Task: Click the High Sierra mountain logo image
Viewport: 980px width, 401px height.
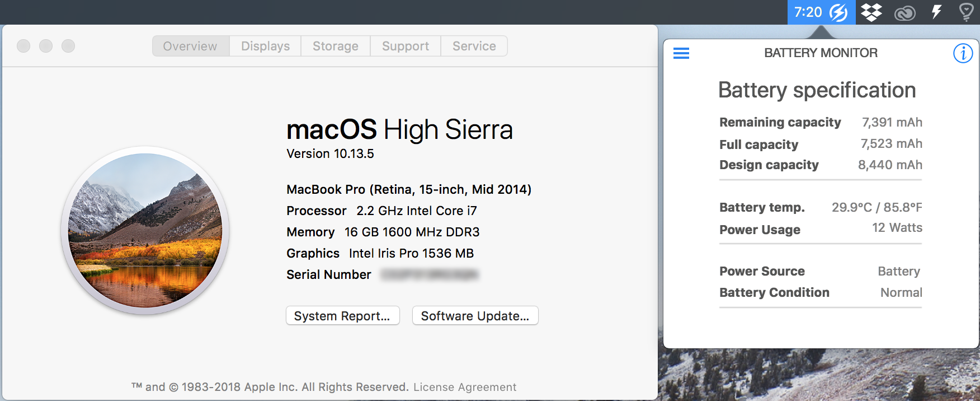Action: click(145, 230)
